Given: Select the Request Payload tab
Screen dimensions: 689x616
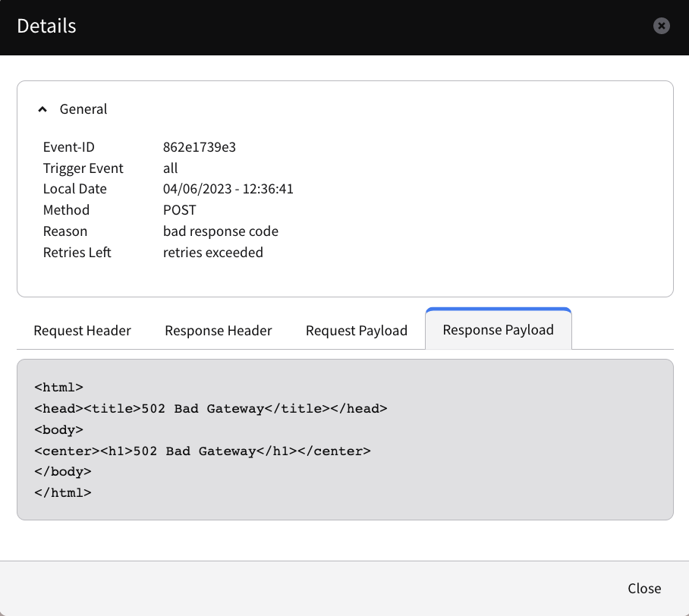Looking at the screenshot, I should tap(357, 331).
